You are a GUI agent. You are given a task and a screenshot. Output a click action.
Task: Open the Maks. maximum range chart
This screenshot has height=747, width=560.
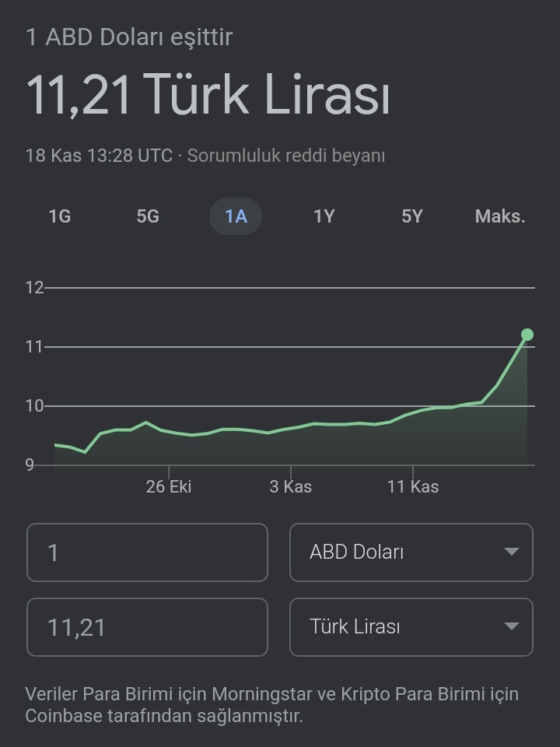coord(500,216)
